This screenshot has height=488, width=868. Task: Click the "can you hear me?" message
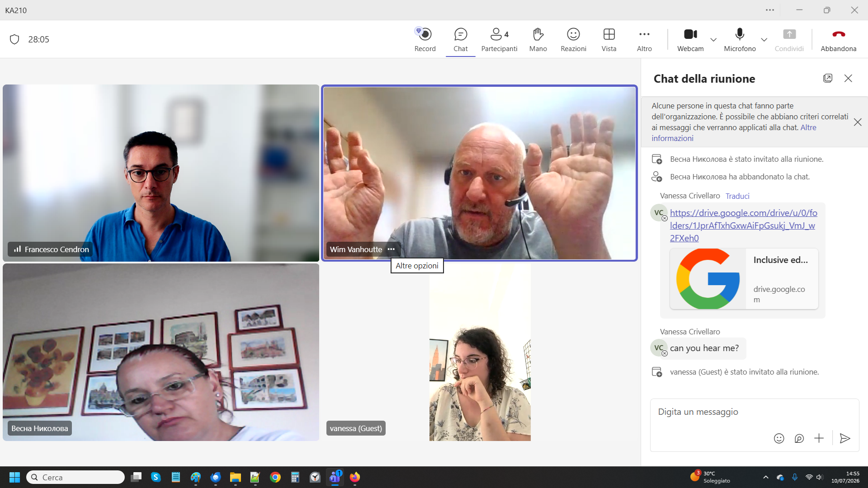pyautogui.click(x=704, y=348)
